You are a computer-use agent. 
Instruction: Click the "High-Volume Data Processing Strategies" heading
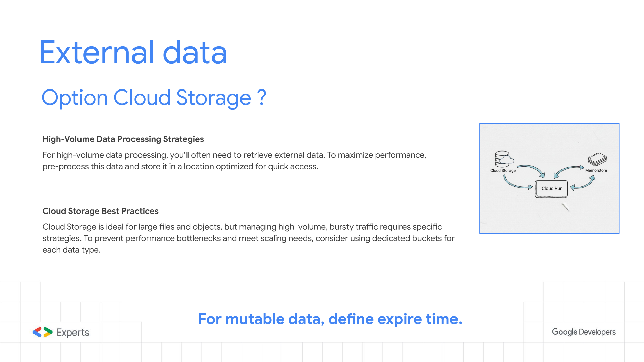click(123, 139)
